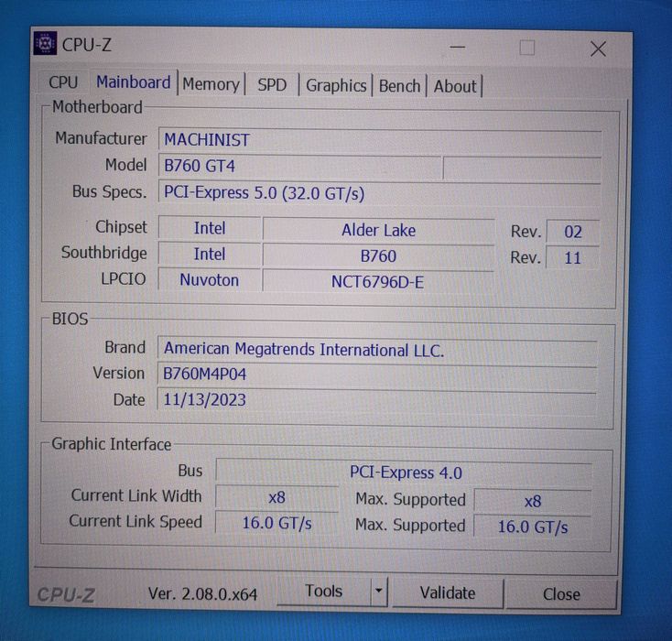The height and width of the screenshot is (641, 672).
Task: Click the Close button at bottom
Action: (561, 593)
